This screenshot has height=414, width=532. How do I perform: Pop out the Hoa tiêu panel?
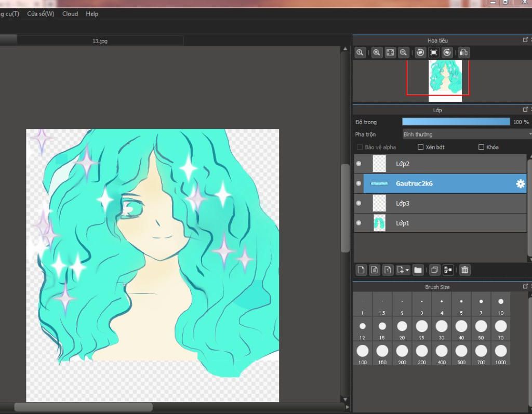525,39
